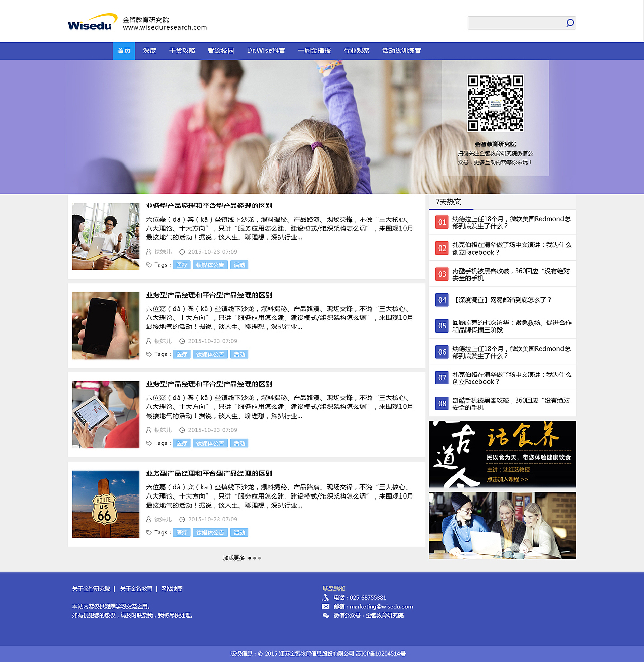Click number 06 badge in hot list
The image size is (644, 662).
(442, 352)
